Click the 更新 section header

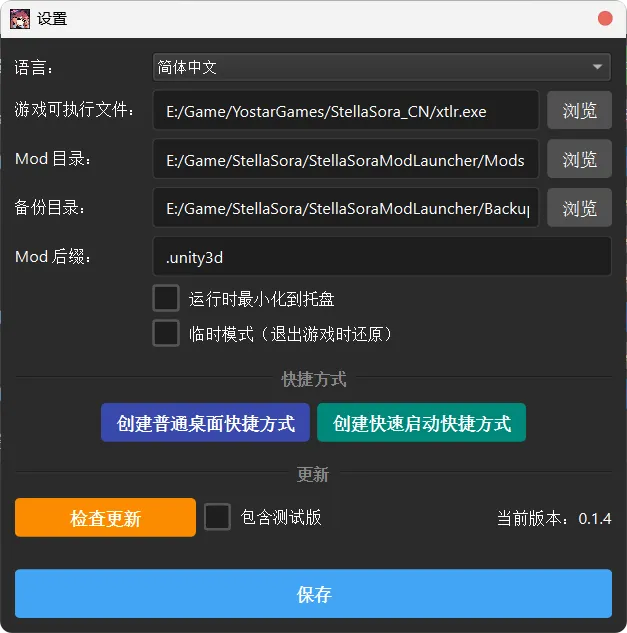pos(313,474)
